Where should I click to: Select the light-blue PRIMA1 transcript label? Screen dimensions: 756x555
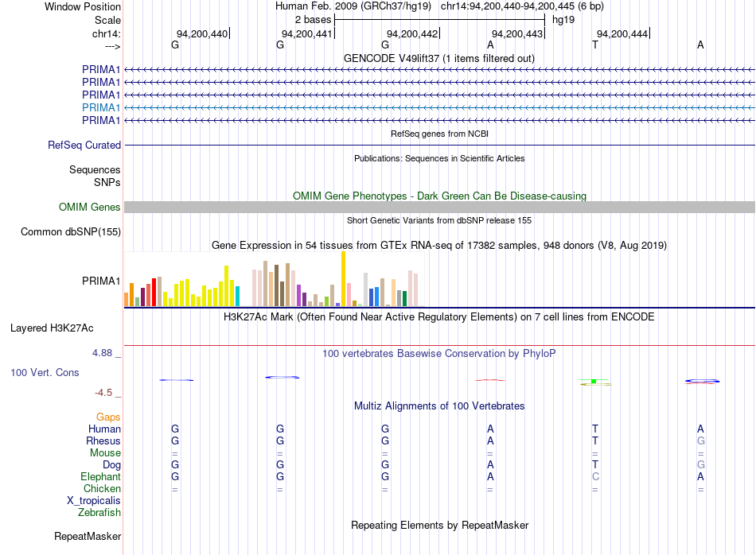tap(101, 107)
